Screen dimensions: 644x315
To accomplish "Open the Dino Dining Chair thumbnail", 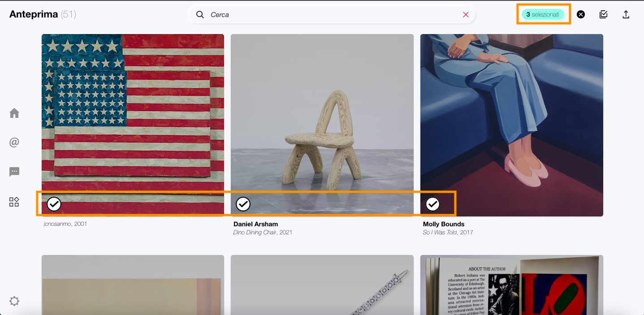I will click(x=322, y=125).
